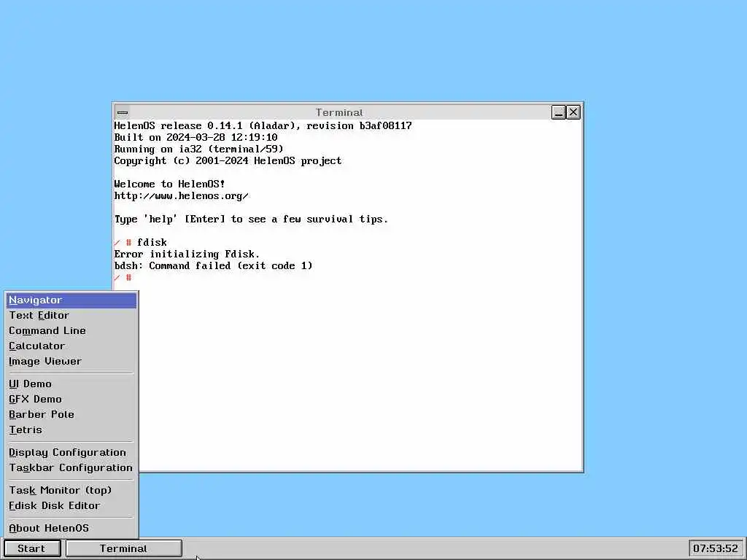Click the http://www.helenos.org/ text in terminal
747x560 pixels.
pyautogui.click(x=181, y=195)
